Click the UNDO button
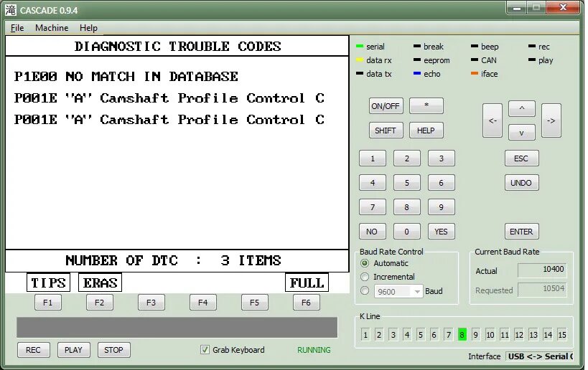The image size is (588, 370). coord(522,183)
